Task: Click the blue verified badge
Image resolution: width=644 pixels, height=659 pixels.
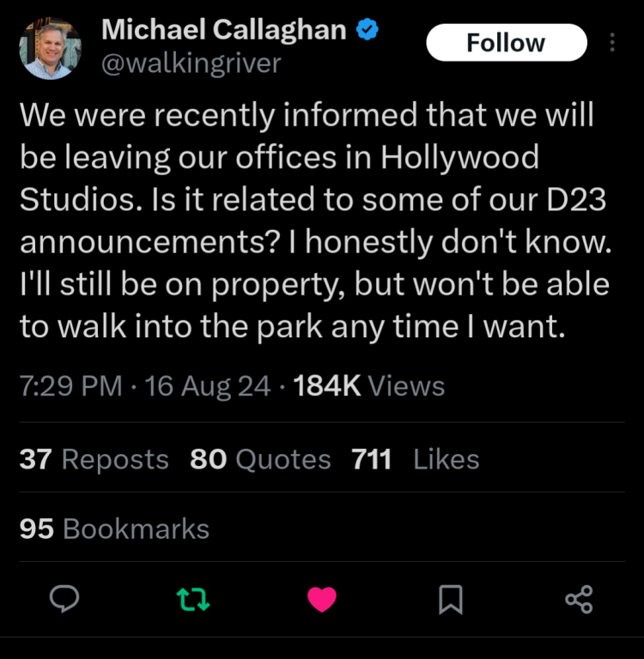Action: tap(368, 30)
